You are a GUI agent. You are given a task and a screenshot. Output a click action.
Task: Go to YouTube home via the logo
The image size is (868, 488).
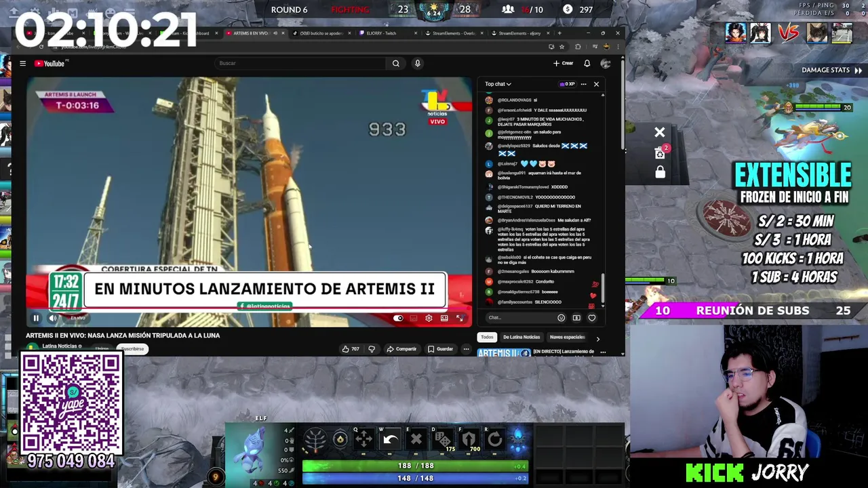50,64
